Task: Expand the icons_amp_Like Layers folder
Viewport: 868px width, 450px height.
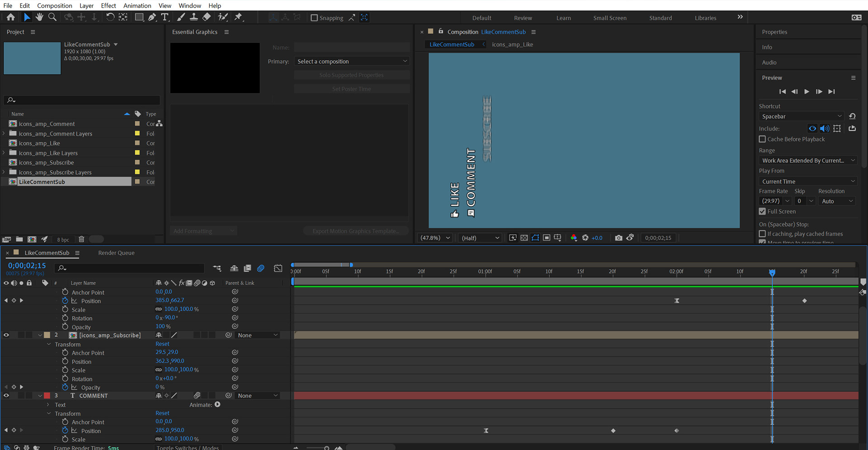Action: [4, 153]
